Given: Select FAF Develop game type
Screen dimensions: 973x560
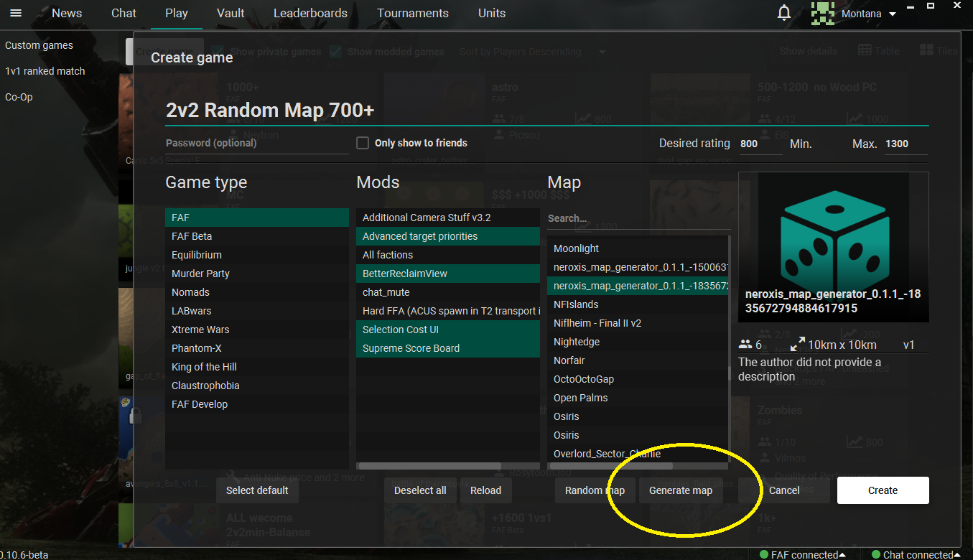Looking at the screenshot, I should 257,404.
